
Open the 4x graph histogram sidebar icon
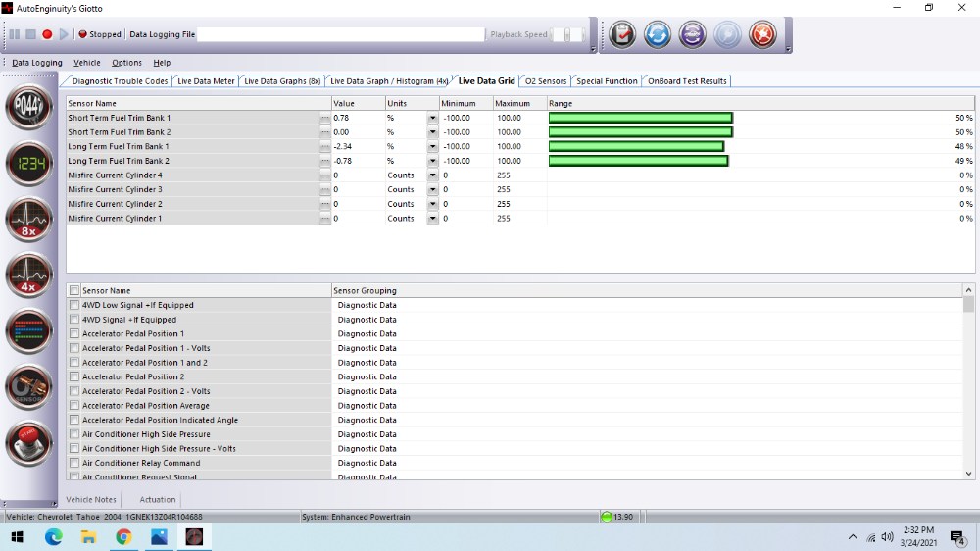(29, 276)
